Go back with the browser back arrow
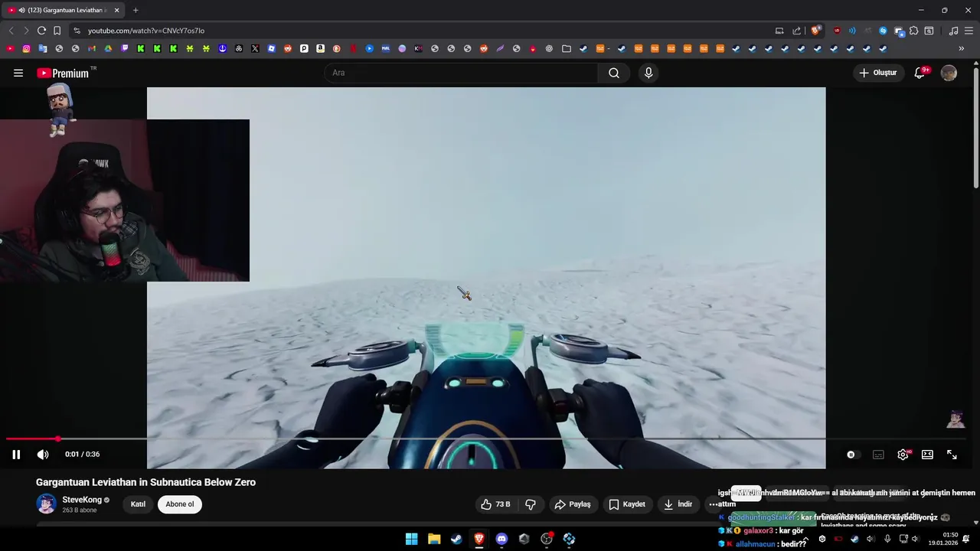The width and height of the screenshot is (980, 551). tap(11, 31)
